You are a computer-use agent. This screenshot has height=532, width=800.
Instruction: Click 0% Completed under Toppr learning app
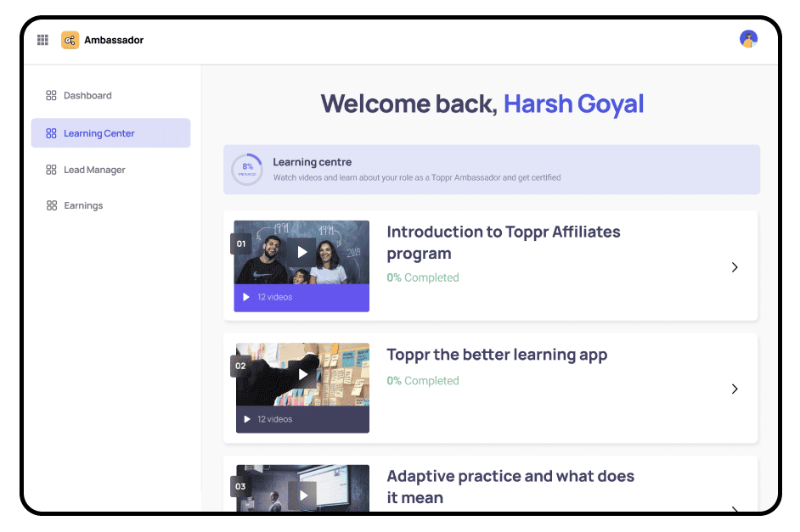423,381
